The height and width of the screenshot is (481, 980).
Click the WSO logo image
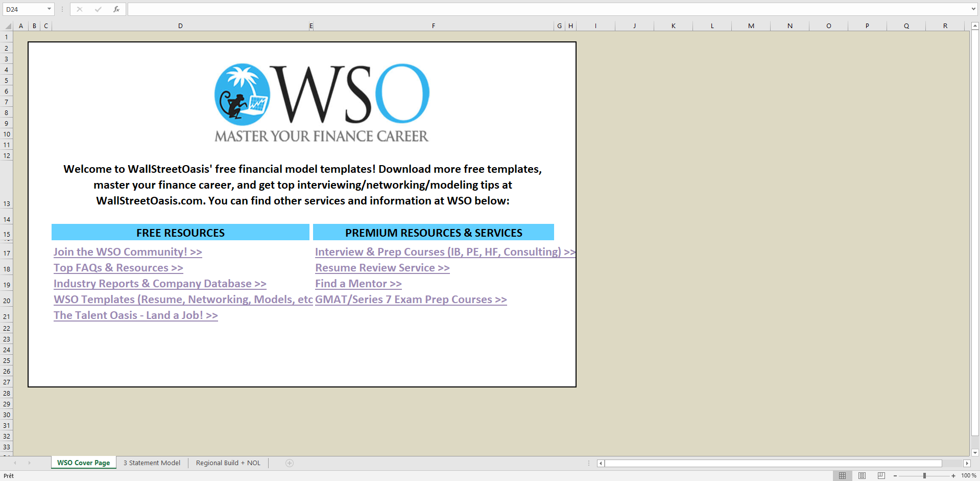tap(322, 102)
